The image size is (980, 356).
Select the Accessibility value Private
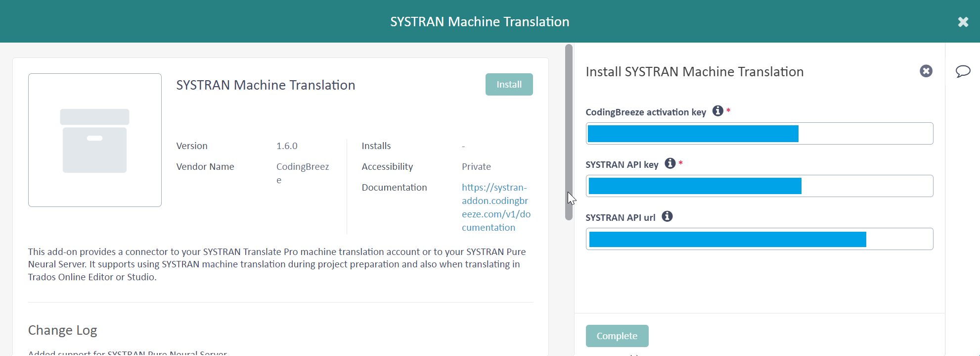pos(476,167)
